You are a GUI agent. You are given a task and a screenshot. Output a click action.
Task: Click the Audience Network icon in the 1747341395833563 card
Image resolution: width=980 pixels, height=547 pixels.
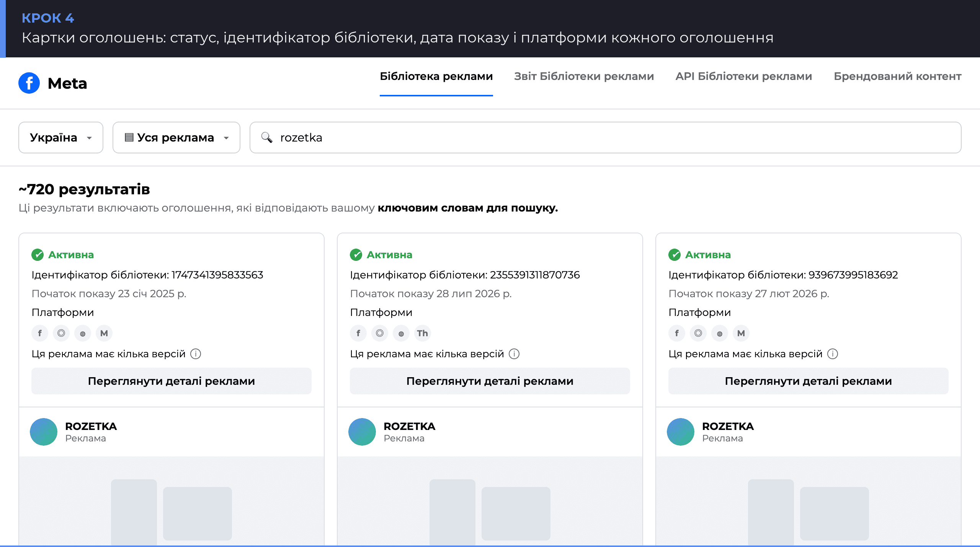click(x=83, y=333)
